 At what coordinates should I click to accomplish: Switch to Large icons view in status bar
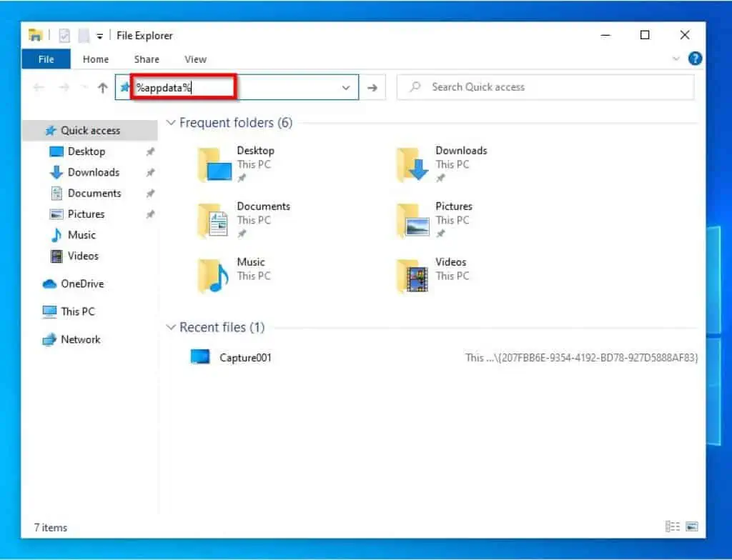pyautogui.click(x=692, y=526)
